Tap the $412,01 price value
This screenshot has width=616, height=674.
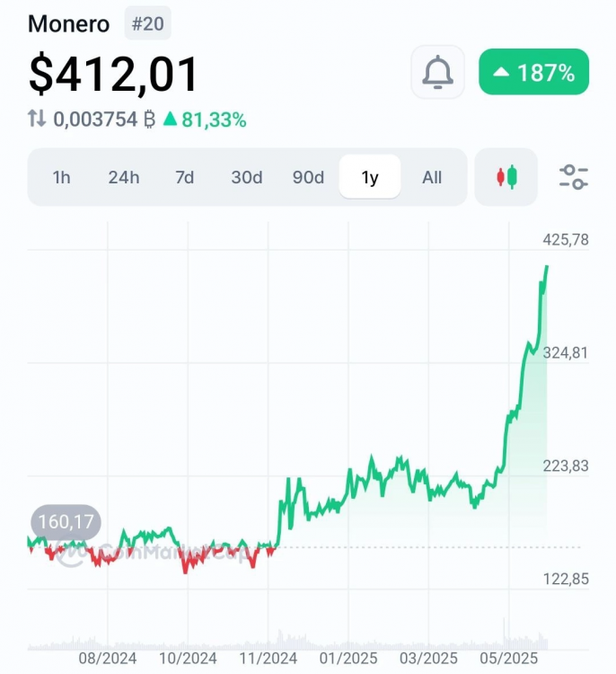[x=113, y=74]
